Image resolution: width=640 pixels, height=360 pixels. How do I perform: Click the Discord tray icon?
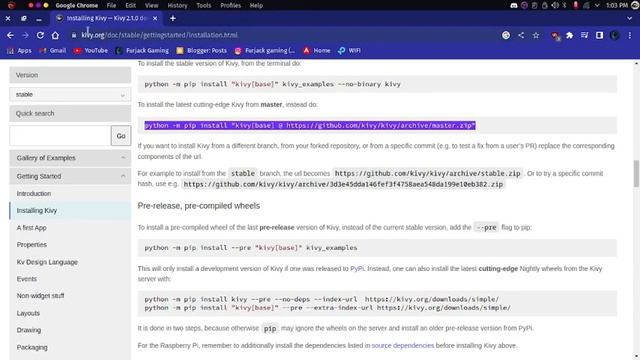(x=514, y=5)
